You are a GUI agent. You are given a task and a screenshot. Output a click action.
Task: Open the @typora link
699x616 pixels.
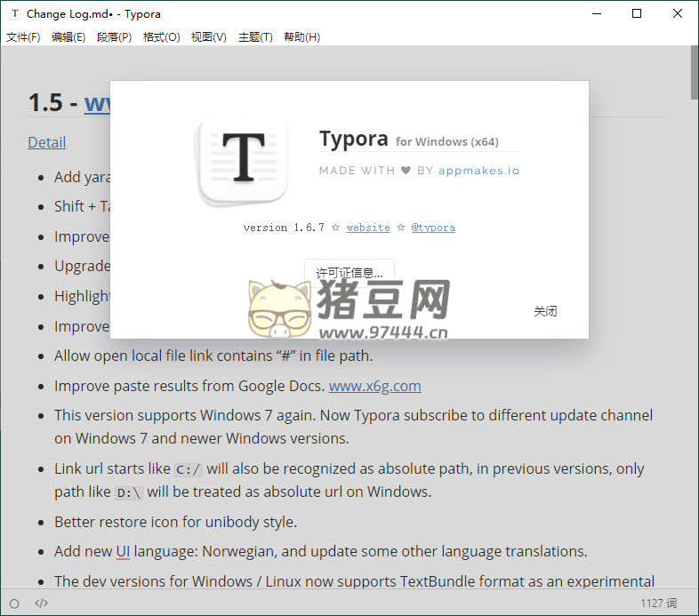coord(433,228)
